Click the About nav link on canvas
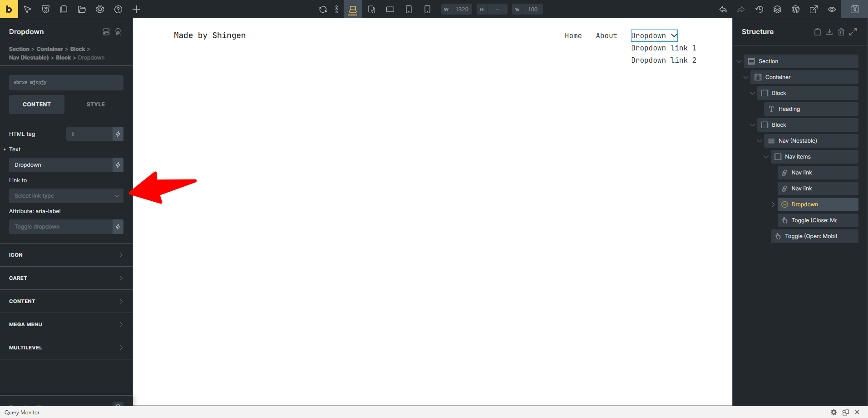The height and width of the screenshot is (418, 868). click(x=606, y=36)
